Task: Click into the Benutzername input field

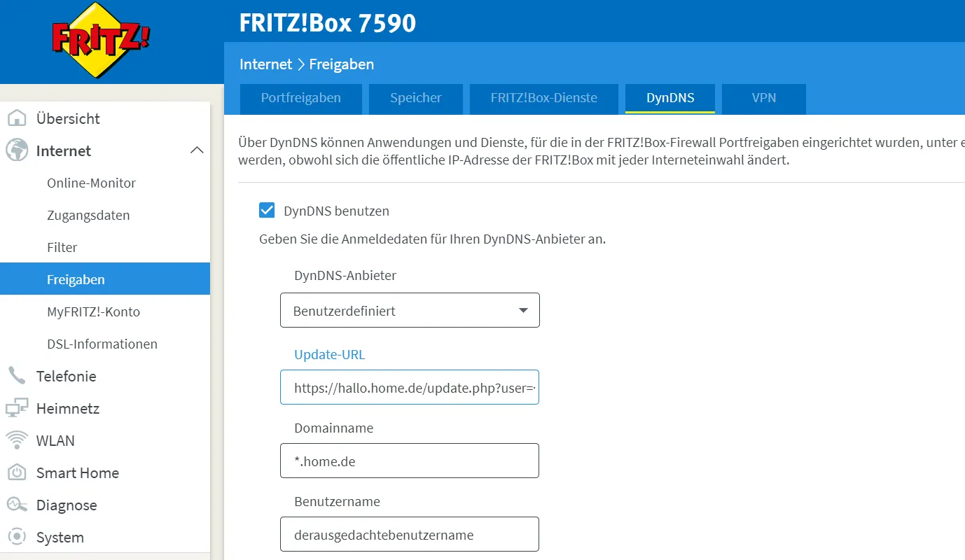Action: [410, 534]
